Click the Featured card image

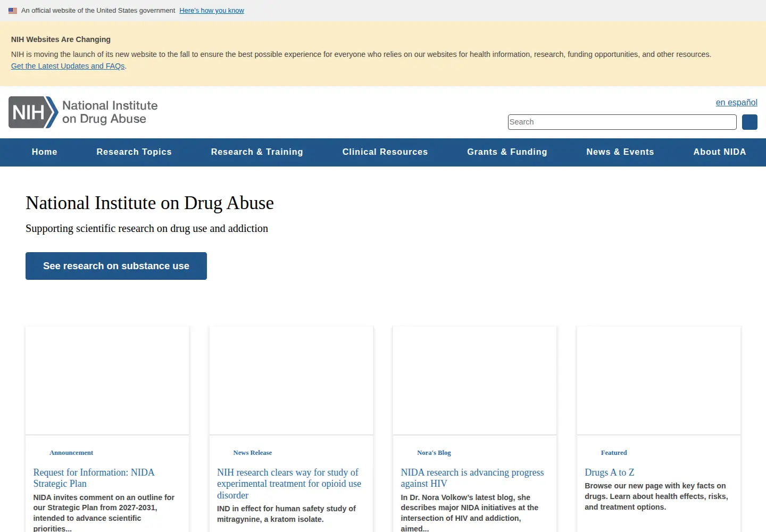click(x=659, y=381)
